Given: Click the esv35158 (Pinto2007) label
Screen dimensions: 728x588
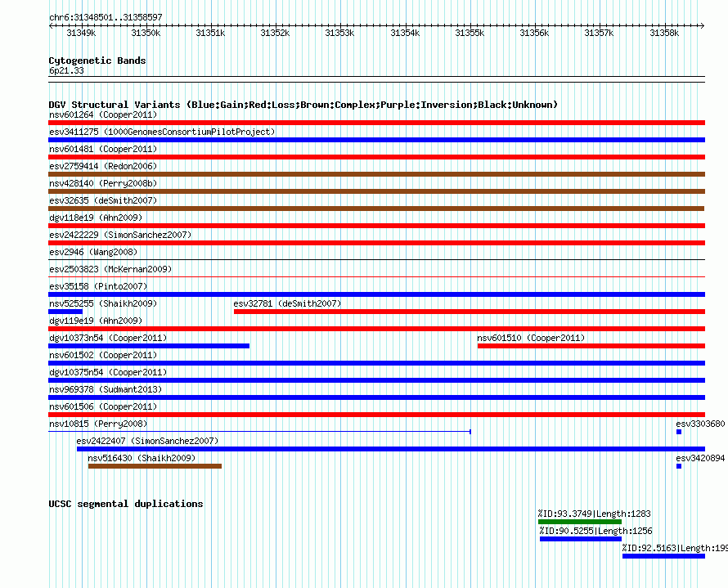Looking at the screenshot, I should click(98, 286).
